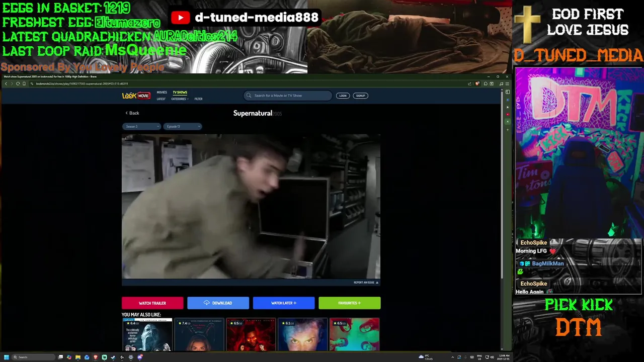The image size is (644, 362).
Task: Open the recommended show rated 7.4
Action: click(x=199, y=334)
